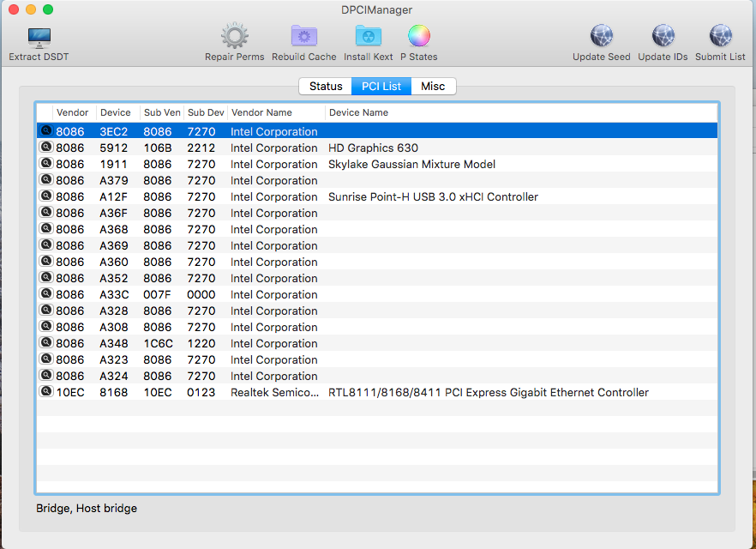
Task: Open the Misc tab
Action: tap(433, 87)
